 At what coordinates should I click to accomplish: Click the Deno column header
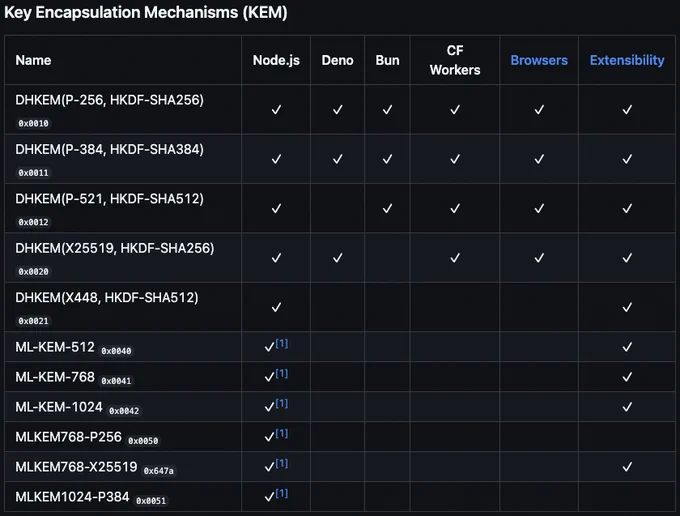(x=337, y=60)
